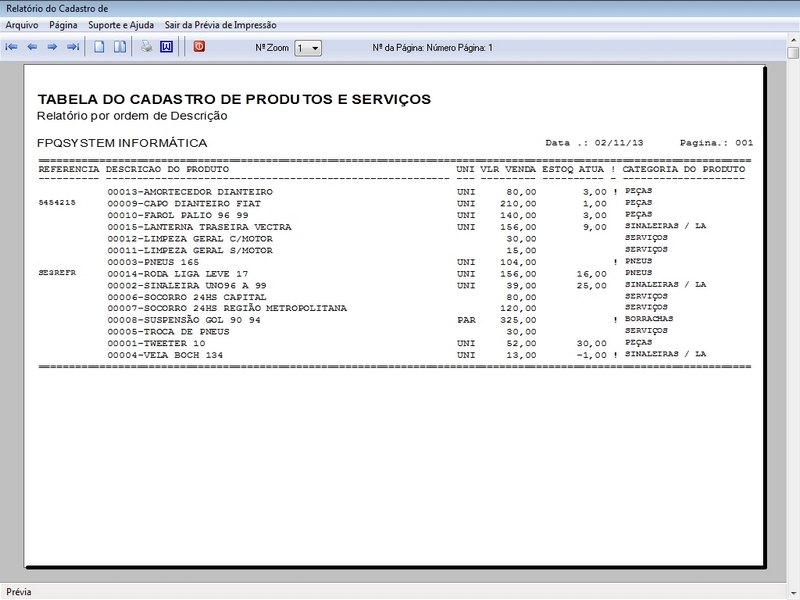Show single page view icon

tap(99, 47)
